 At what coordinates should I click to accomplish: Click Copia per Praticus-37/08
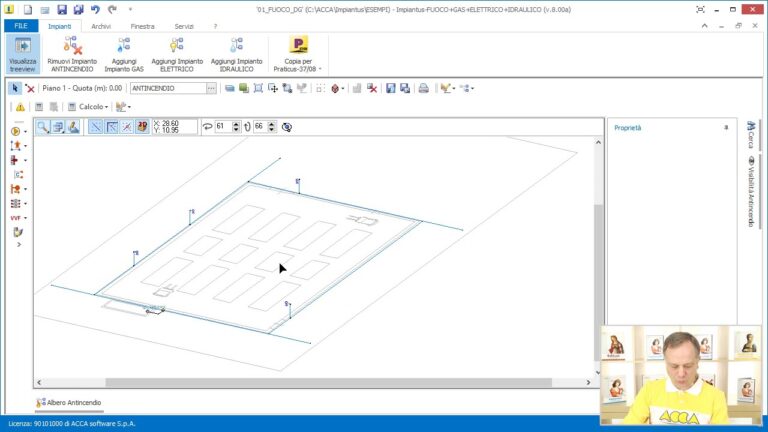click(x=298, y=54)
